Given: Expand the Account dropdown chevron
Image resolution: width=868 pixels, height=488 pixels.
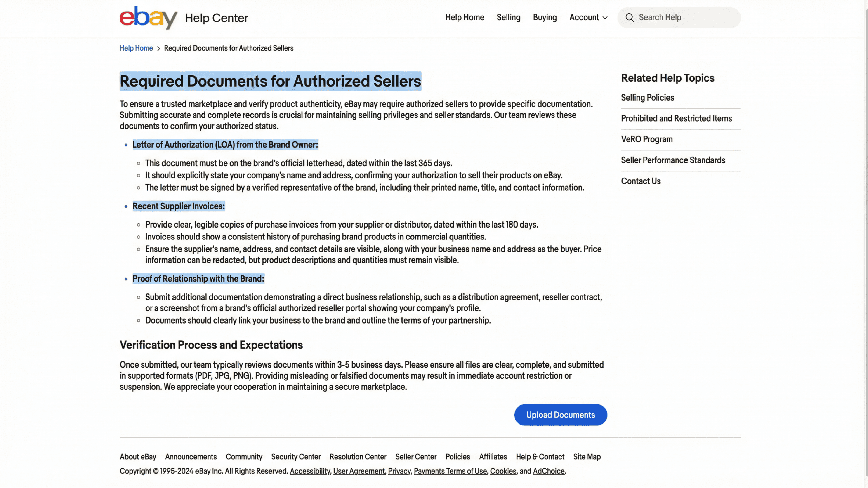Looking at the screenshot, I should [605, 18].
